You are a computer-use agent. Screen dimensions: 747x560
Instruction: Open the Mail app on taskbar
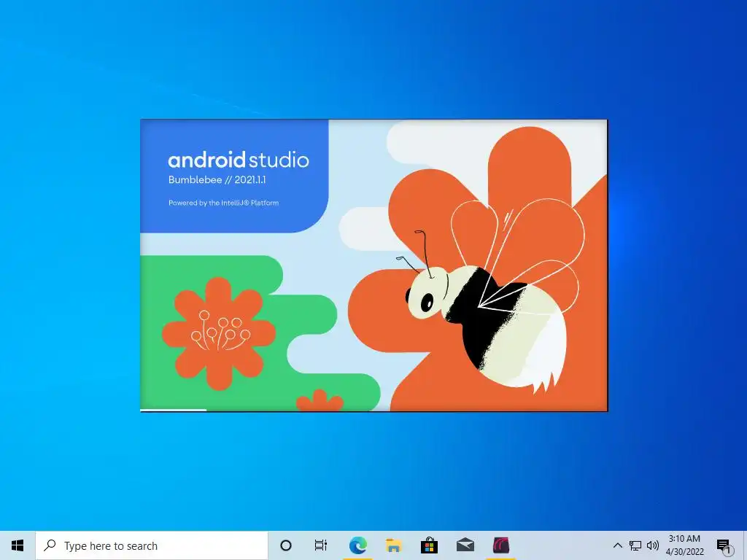(x=465, y=545)
